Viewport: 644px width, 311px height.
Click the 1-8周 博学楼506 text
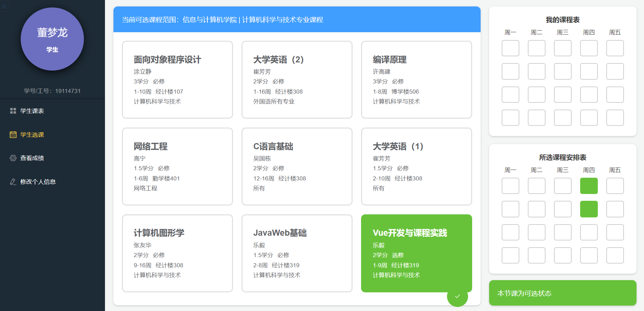[396, 92]
